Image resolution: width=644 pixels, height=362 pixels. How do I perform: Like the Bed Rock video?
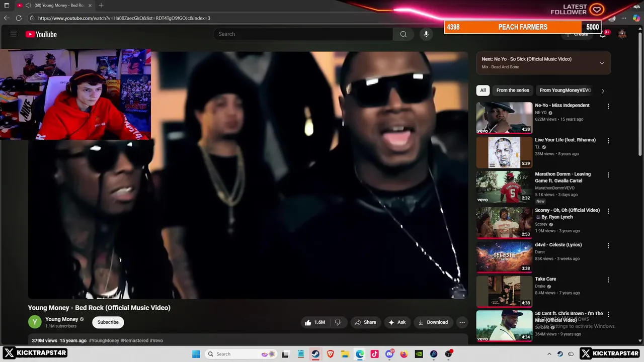[x=314, y=322]
